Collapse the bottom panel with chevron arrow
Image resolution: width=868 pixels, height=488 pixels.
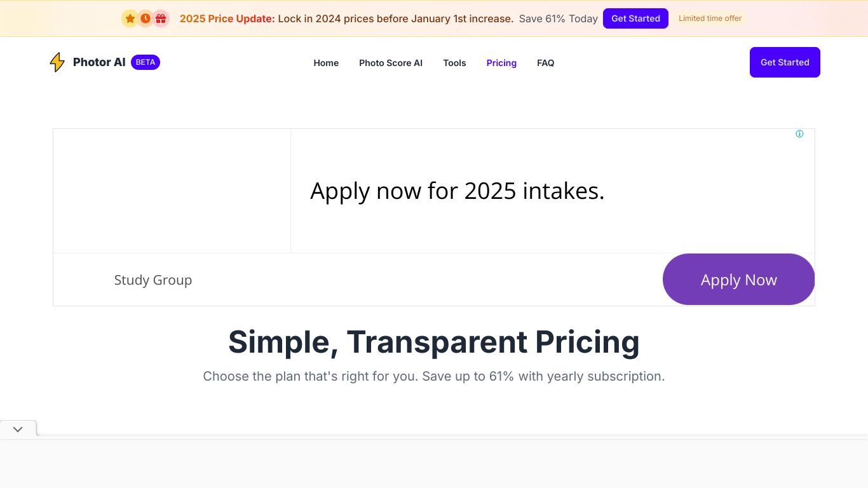pos(18,429)
